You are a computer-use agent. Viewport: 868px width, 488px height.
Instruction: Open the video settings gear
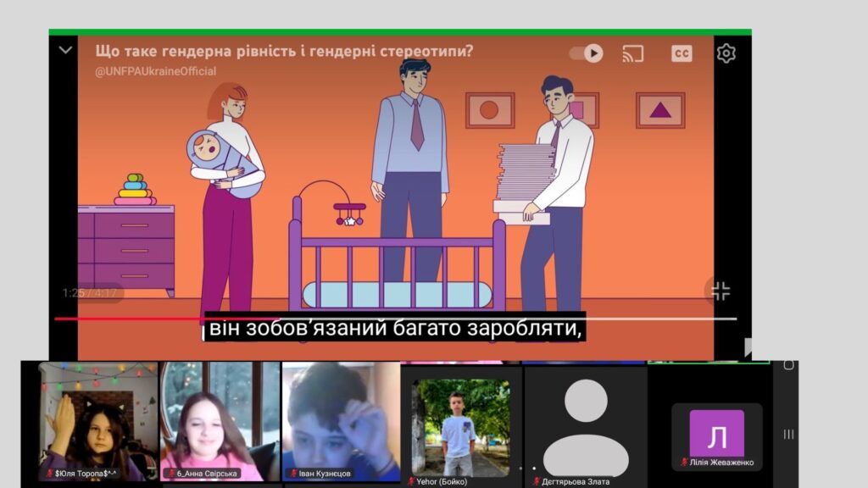tap(726, 53)
